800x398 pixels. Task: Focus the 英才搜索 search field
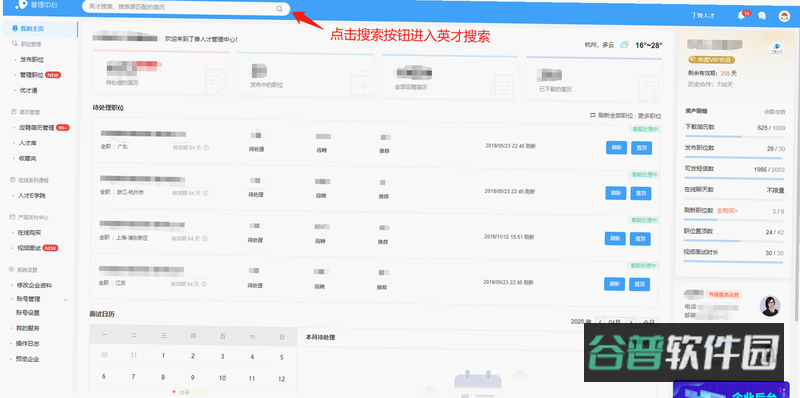[186, 9]
